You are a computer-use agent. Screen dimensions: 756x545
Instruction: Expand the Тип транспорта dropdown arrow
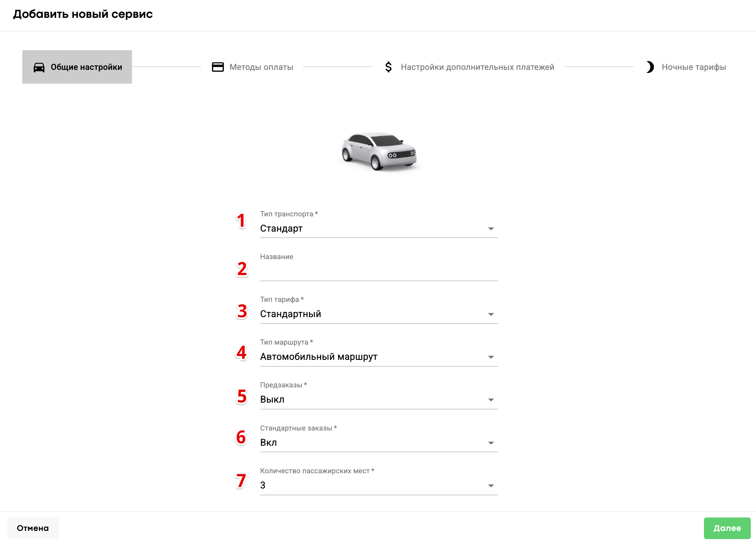pyautogui.click(x=491, y=229)
